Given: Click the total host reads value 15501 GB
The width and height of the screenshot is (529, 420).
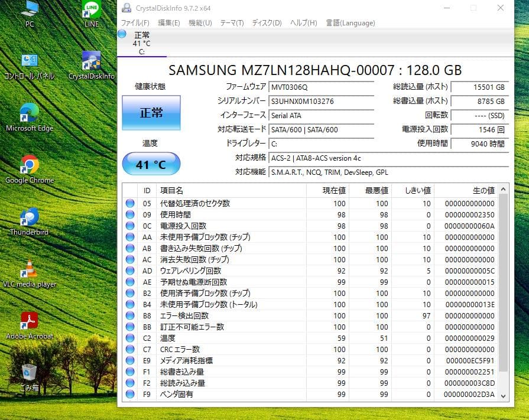Looking at the screenshot, I should 480,87.
